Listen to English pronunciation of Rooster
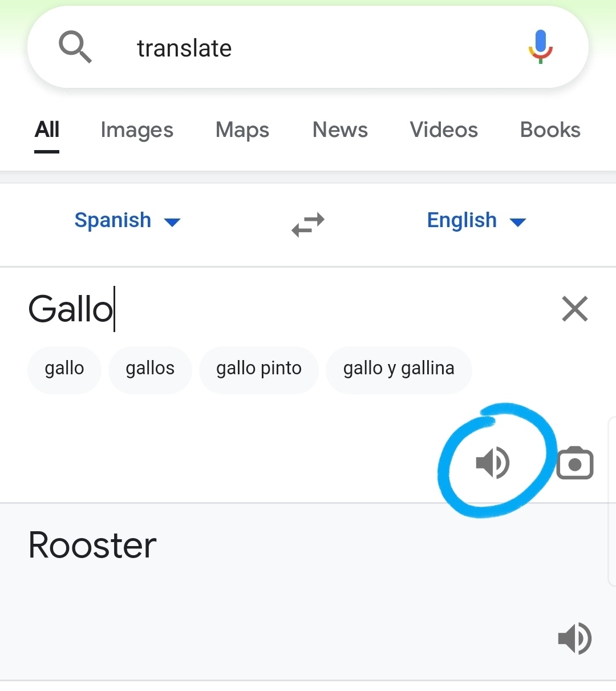Image resolution: width=616 pixels, height=691 pixels. tap(575, 638)
